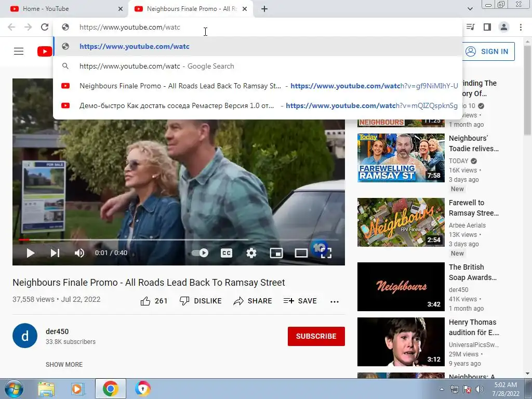This screenshot has height=399, width=532.
Task: Open Farewelling Ramsay St thumbnail
Action: [401, 158]
